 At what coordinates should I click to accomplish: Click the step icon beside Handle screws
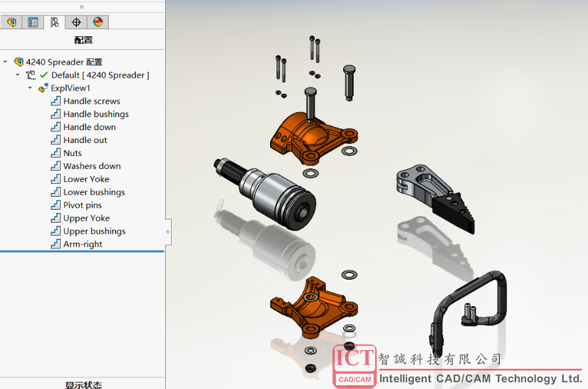click(x=56, y=101)
